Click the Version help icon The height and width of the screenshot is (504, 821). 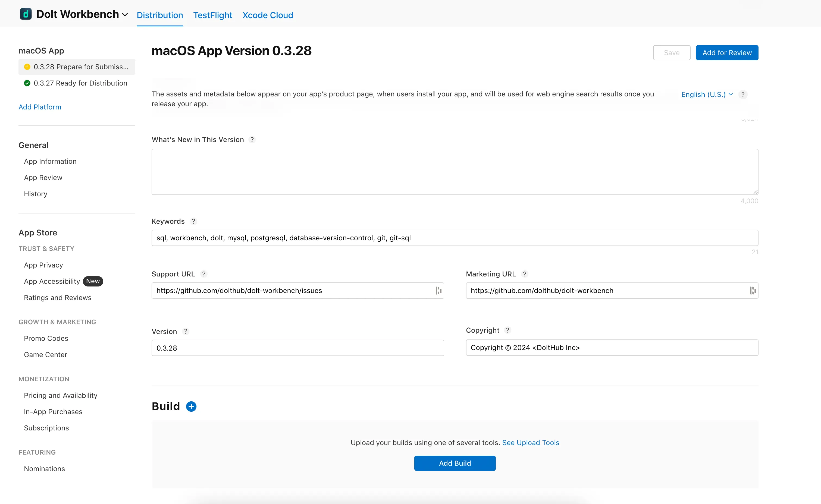pos(186,331)
